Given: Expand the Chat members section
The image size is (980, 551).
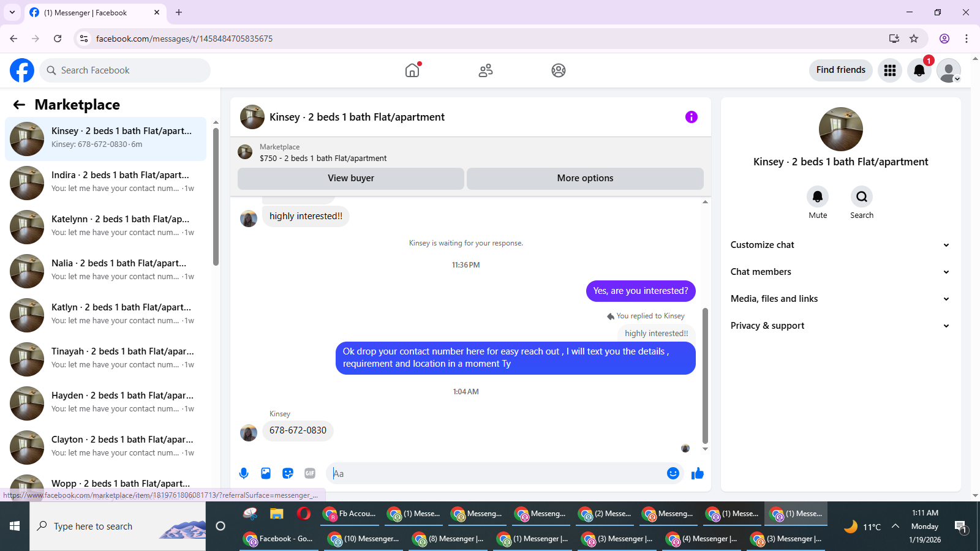Looking at the screenshot, I should (840, 272).
